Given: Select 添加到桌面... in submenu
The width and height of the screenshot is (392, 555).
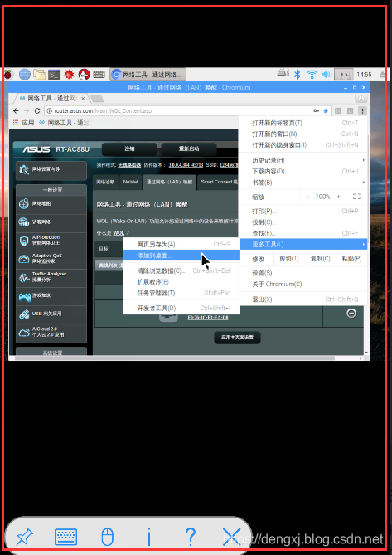Looking at the screenshot, I should tap(181, 256).
